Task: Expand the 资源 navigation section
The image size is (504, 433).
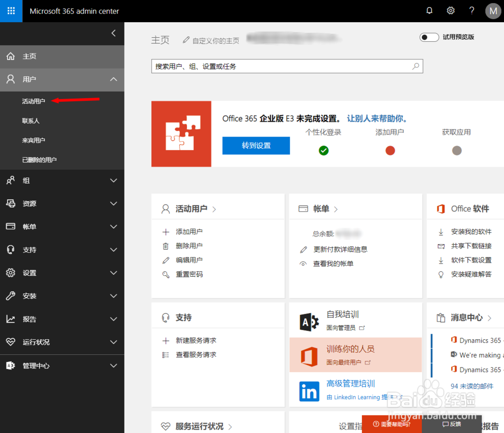Action: click(x=113, y=204)
